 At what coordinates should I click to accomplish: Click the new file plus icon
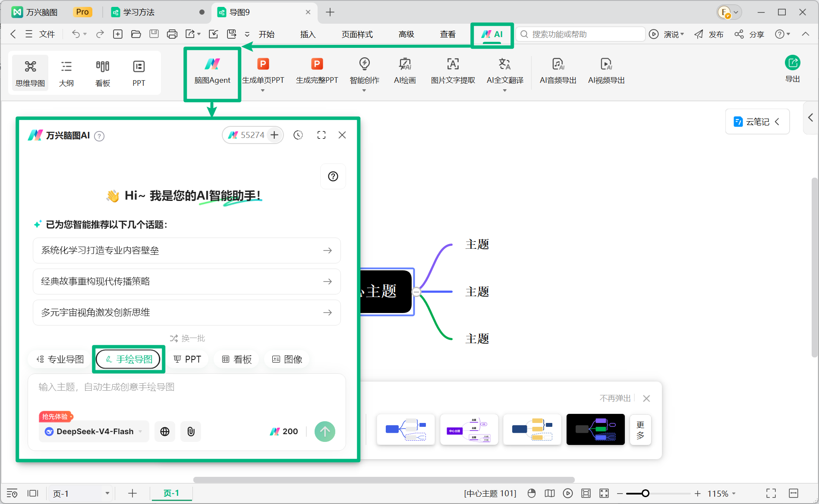(118, 34)
